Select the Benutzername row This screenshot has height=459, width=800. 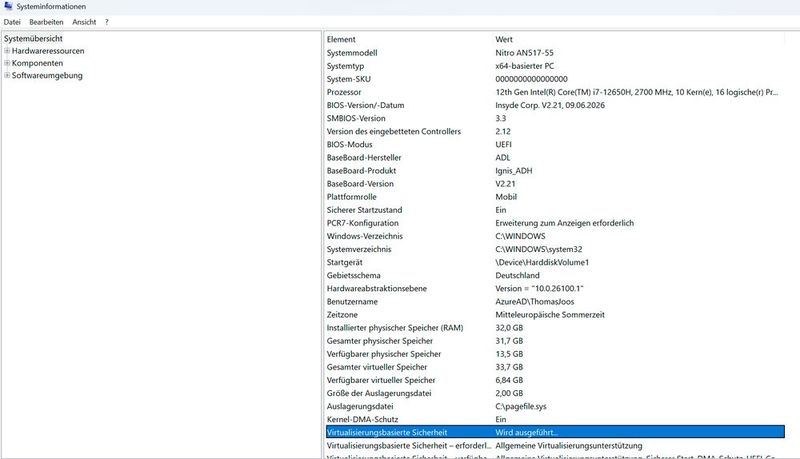tap(555, 301)
